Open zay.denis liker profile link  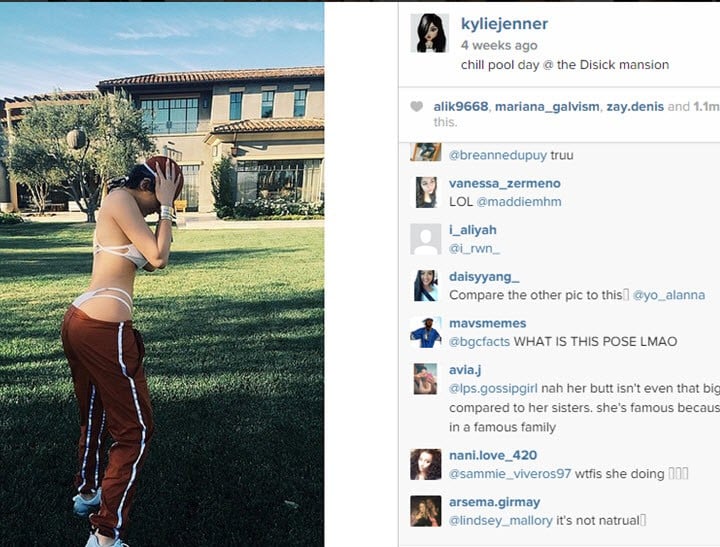click(635, 107)
